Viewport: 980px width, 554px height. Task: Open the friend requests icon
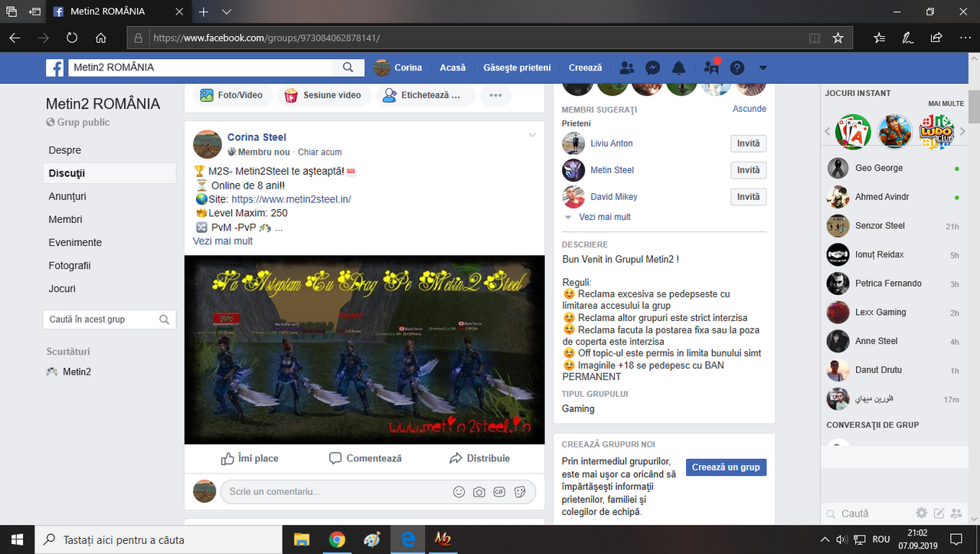click(626, 68)
